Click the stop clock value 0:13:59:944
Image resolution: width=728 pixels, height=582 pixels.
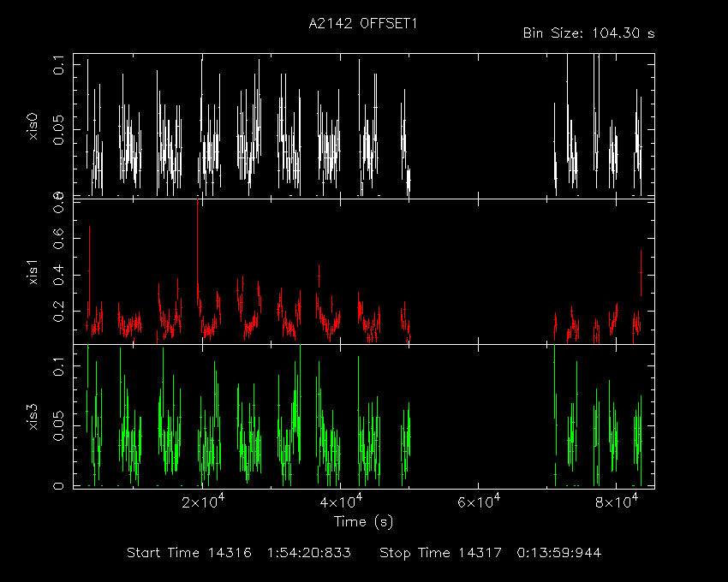pos(559,553)
